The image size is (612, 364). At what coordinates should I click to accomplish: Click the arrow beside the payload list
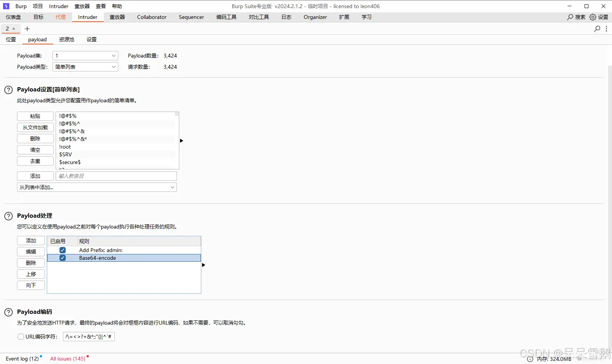pyautogui.click(x=182, y=141)
